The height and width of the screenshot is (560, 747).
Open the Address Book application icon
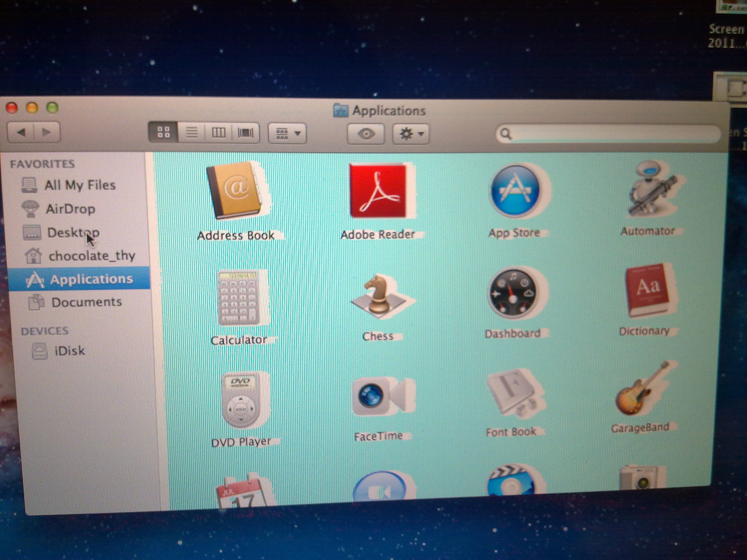tap(236, 190)
